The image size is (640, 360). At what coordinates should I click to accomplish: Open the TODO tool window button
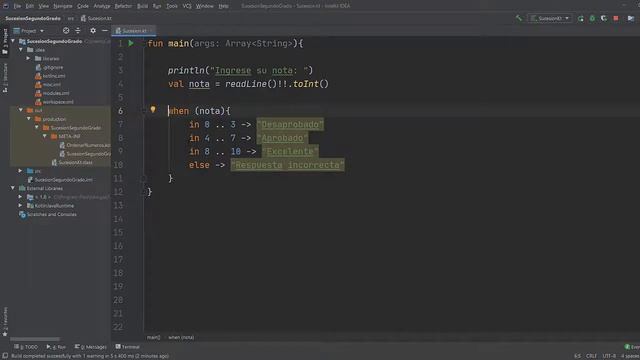pyautogui.click(x=26, y=347)
